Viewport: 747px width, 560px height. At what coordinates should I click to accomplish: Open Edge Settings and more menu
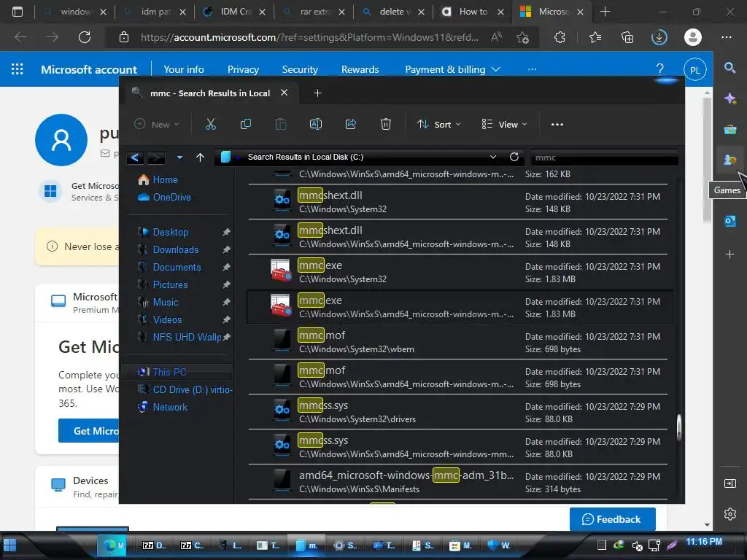click(x=726, y=37)
